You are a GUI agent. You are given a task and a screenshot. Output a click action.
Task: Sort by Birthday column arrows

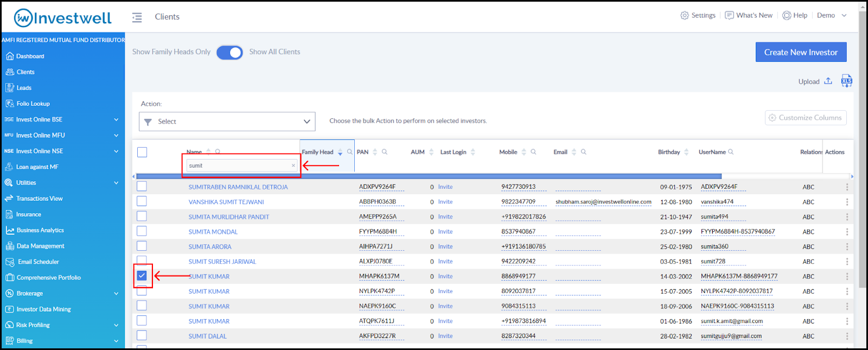point(686,152)
